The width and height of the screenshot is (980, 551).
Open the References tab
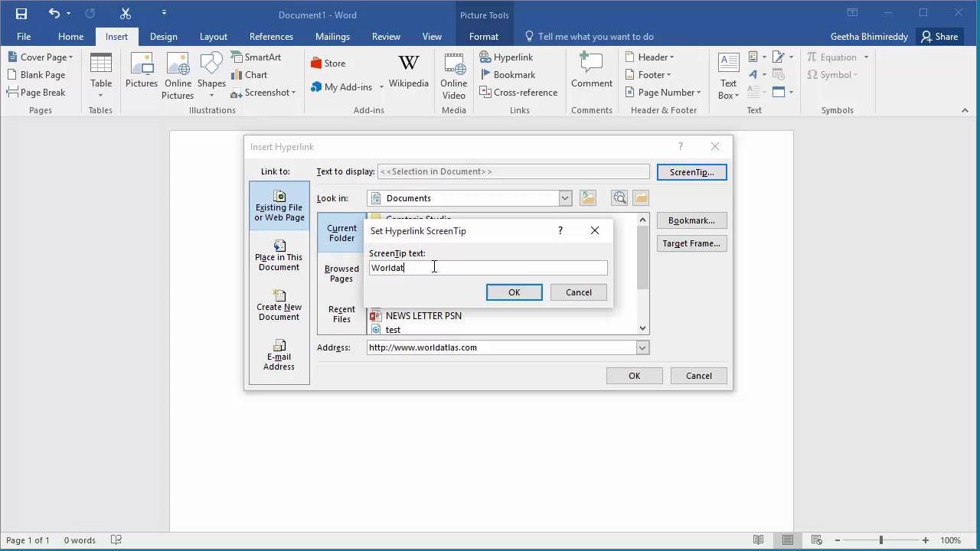(271, 37)
